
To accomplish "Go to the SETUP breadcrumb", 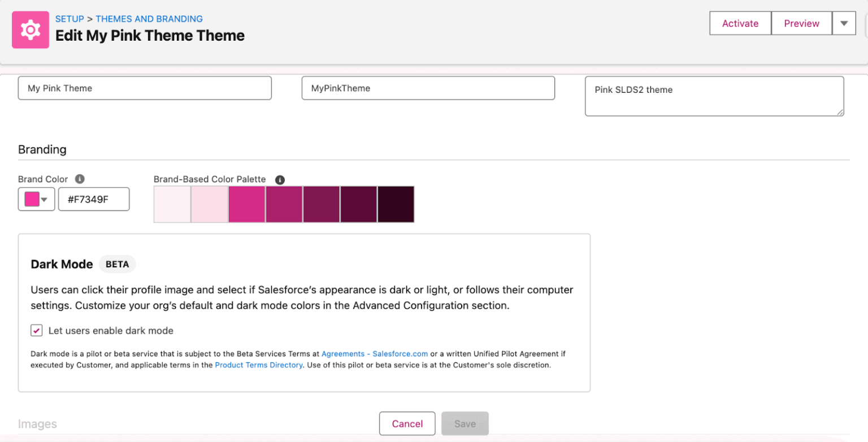I will point(70,19).
